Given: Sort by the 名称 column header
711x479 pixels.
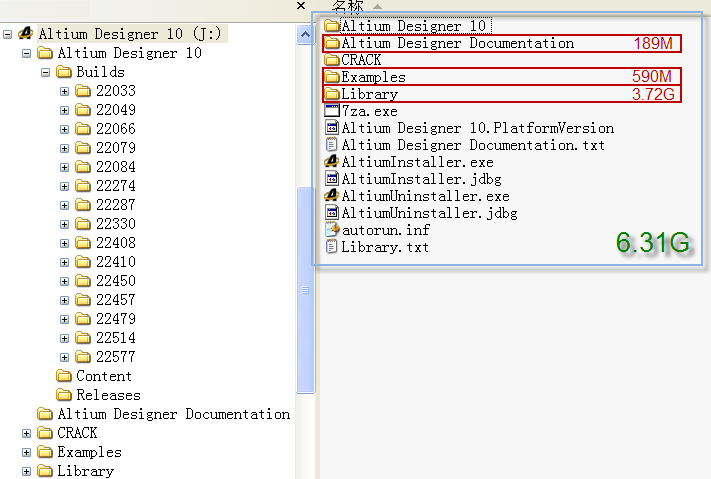Looking at the screenshot, I should (347, 6).
